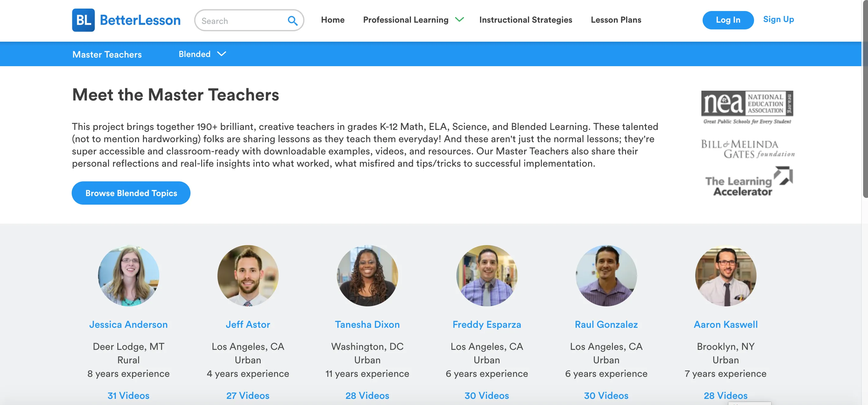The height and width of the screenshot is (405, 868).
Task: Expand the Blended topics dropdown
Action: (202, 54)
